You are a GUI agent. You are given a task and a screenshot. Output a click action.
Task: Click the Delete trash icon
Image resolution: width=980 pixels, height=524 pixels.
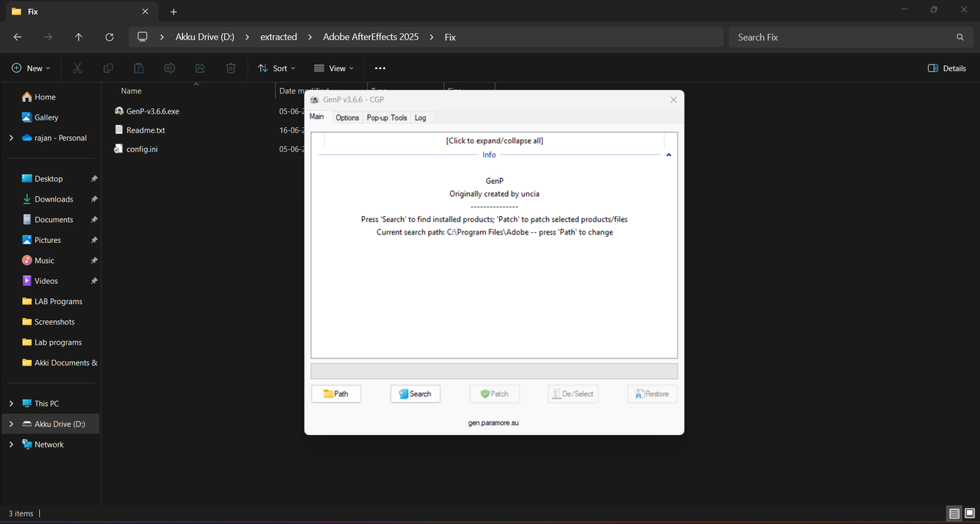(x=230, y=68)
